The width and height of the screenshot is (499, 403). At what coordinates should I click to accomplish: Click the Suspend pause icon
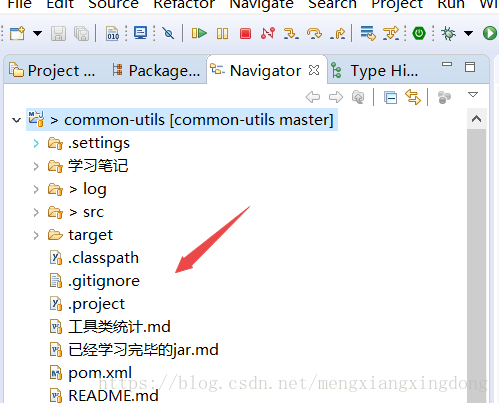point(222,33)
